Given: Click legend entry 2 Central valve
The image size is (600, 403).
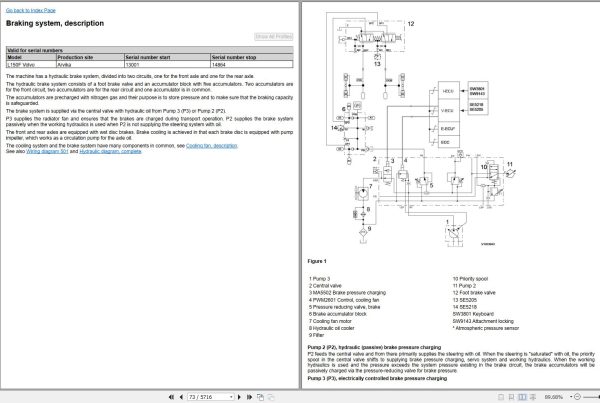Looking at the screenshot, I should pyautogui.click(x=325, y=286).
